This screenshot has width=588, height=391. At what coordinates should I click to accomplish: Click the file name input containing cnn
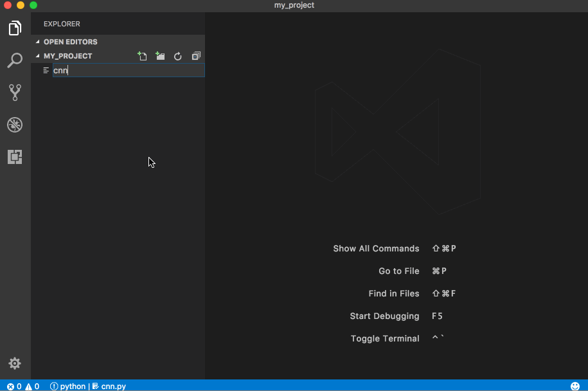point(128,71)
